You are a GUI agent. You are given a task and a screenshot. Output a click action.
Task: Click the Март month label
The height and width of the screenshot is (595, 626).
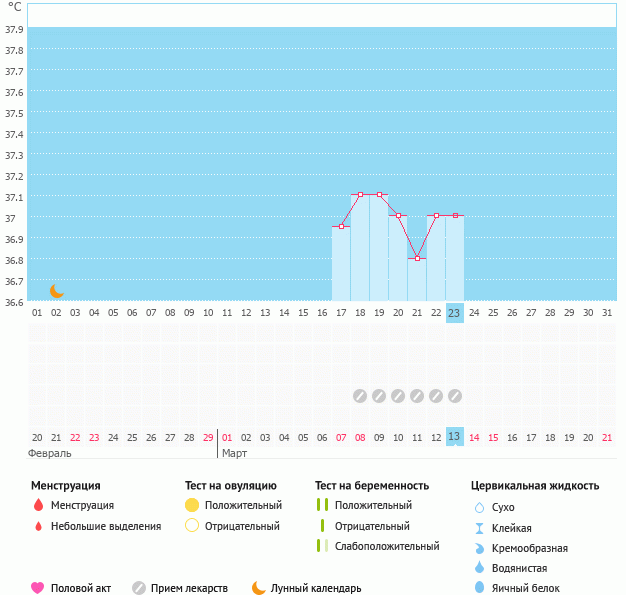(x=234, y=454)
